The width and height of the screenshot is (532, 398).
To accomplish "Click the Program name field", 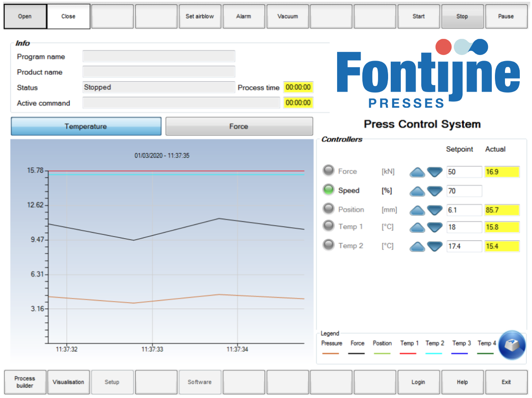I will coord(159,56).
